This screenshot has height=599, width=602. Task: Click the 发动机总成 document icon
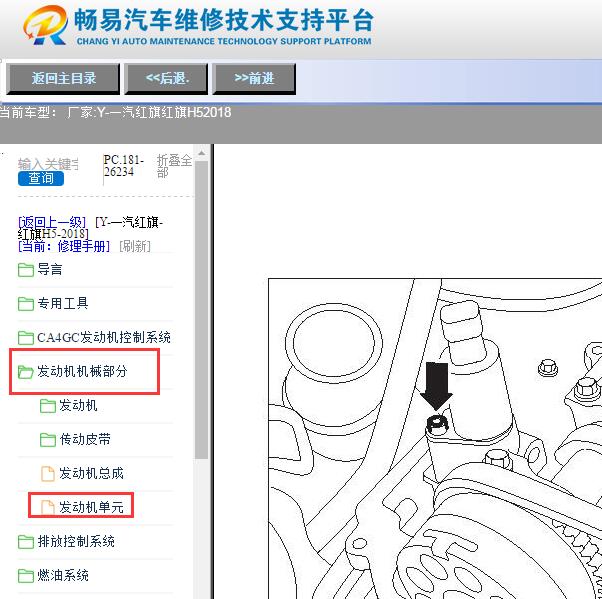[x=48, y=473]
